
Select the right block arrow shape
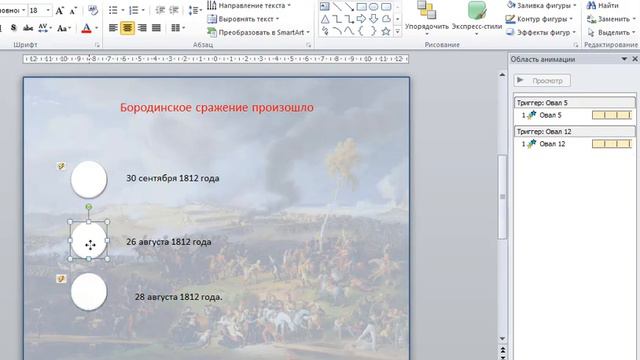pyautogui.click(x=361, y=19)
